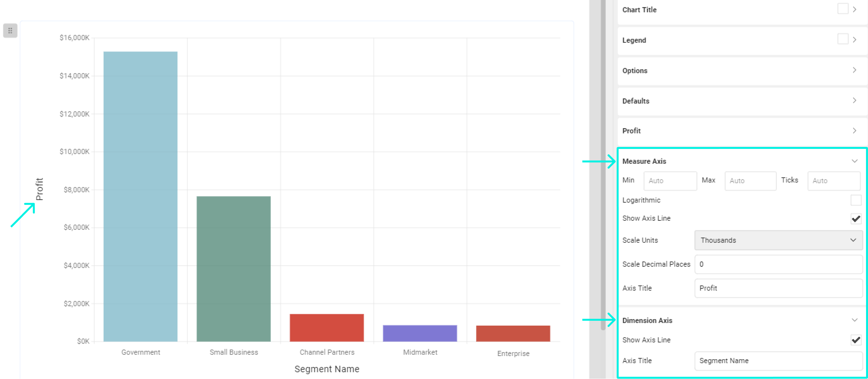Expand the Legend section
Image resolution: width=868 pixels, height=379 pixels.
(855, 40)
